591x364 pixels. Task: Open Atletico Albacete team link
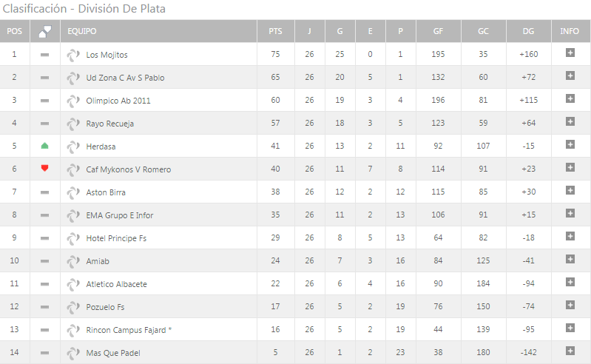click(116, 284)
